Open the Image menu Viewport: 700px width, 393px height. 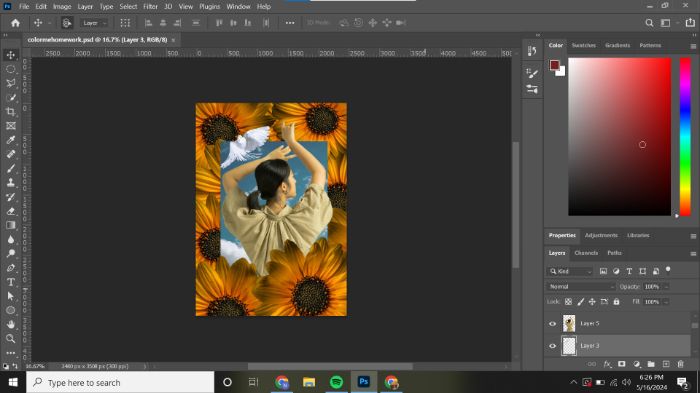[62, 7]
